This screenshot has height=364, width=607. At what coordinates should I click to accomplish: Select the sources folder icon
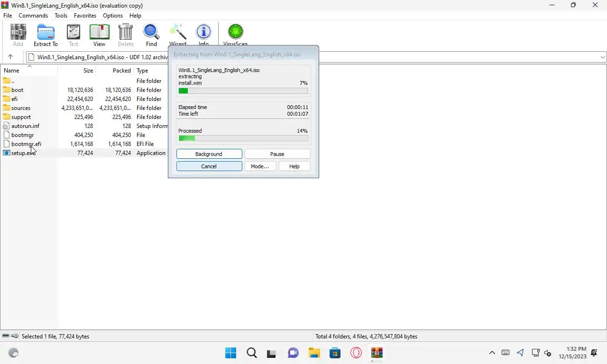tap(7, 108)
